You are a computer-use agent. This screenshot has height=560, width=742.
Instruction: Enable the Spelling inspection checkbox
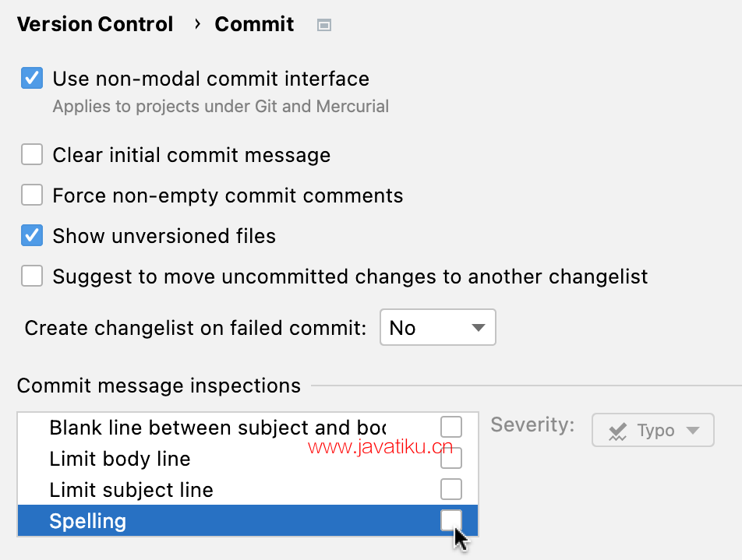click(x=451, y=520)
